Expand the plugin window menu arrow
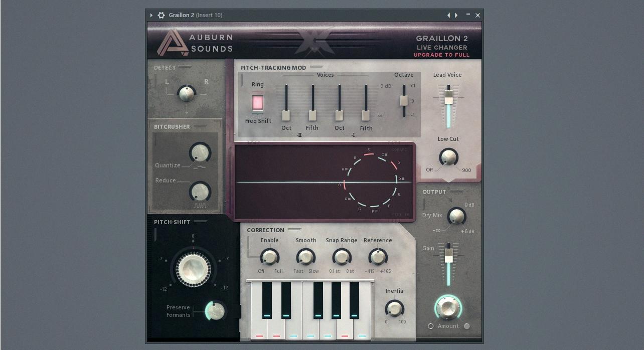 pos(151,15)
